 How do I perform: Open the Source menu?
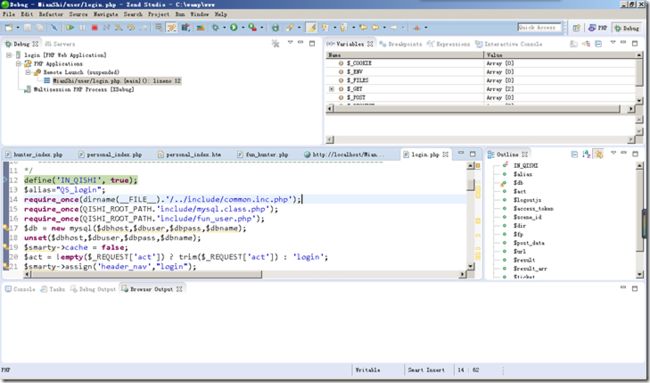78,14
